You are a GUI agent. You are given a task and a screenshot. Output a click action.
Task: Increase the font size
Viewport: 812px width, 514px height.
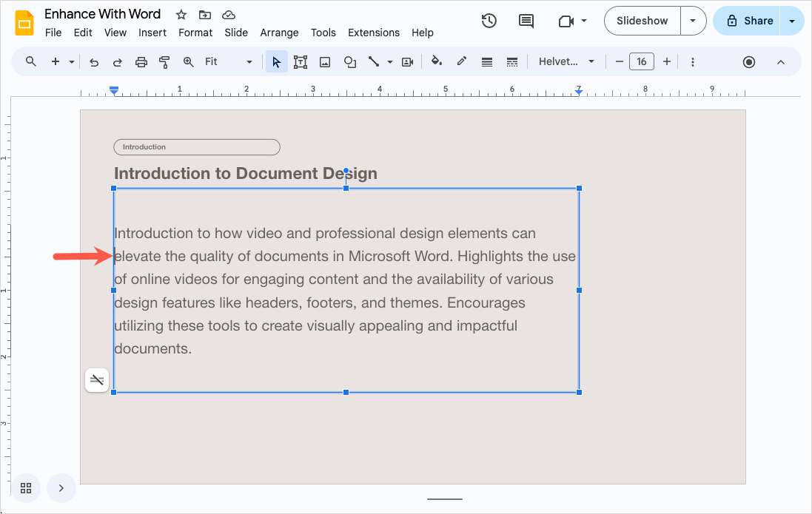(667, 61)
